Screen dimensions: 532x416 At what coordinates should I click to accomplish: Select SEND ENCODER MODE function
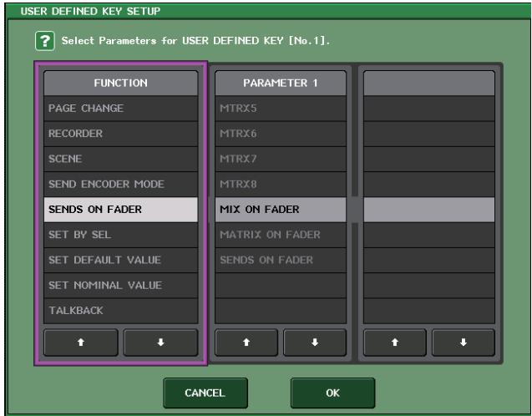pos(121,185)
